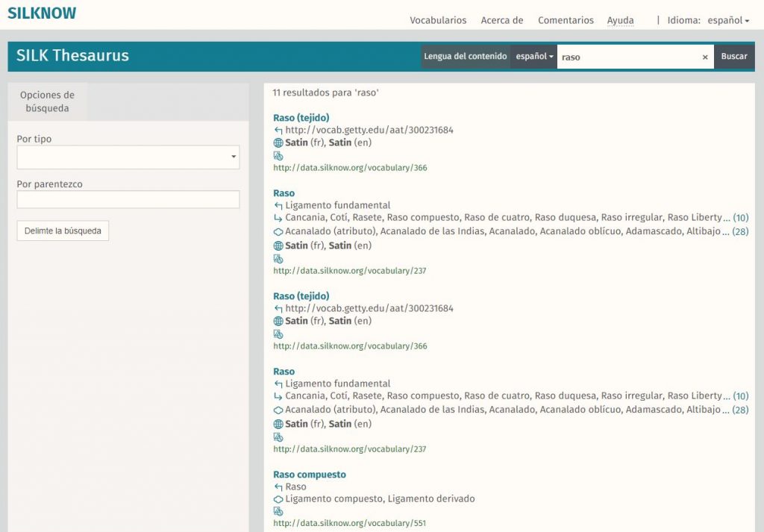This screenshot has width=764, height=532.
Task: Click the SILKNOW logo
Action: [x=42, y=13]
